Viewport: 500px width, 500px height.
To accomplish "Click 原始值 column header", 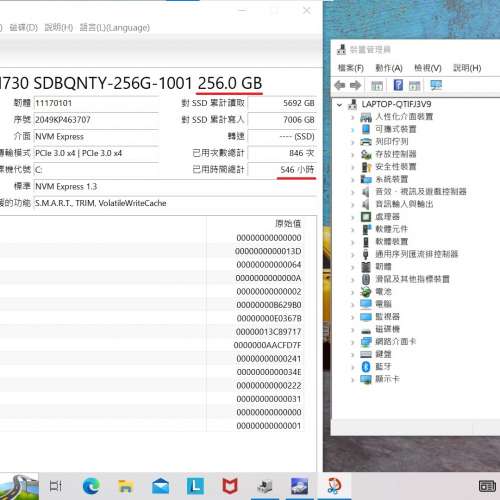I will [288, 224].
